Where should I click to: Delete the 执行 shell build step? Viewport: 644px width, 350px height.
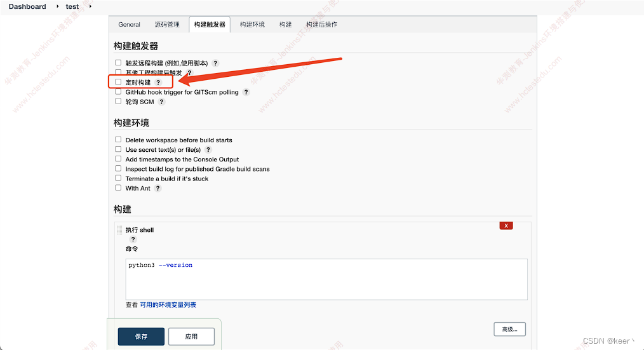pyautogui.click(x=506, y=225)
